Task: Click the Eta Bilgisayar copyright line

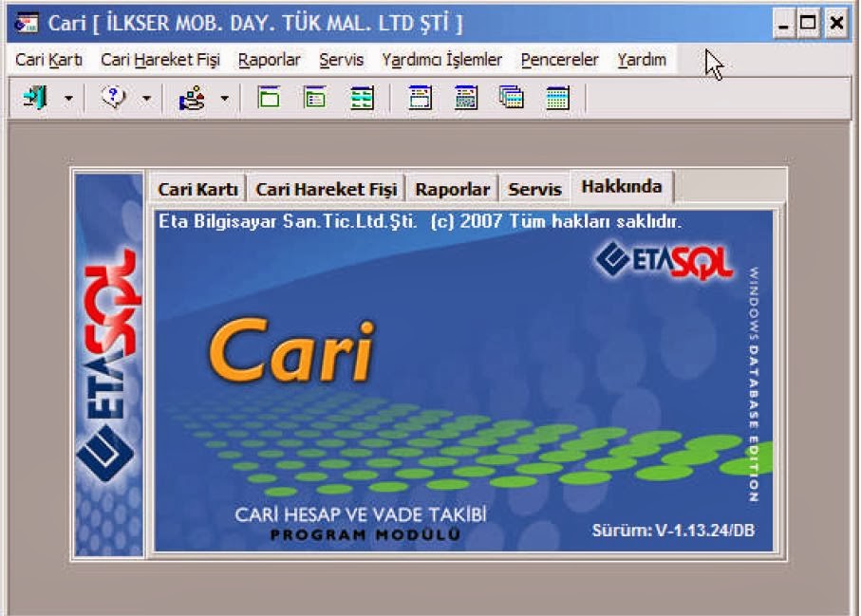Action: (x=420, y=222)
